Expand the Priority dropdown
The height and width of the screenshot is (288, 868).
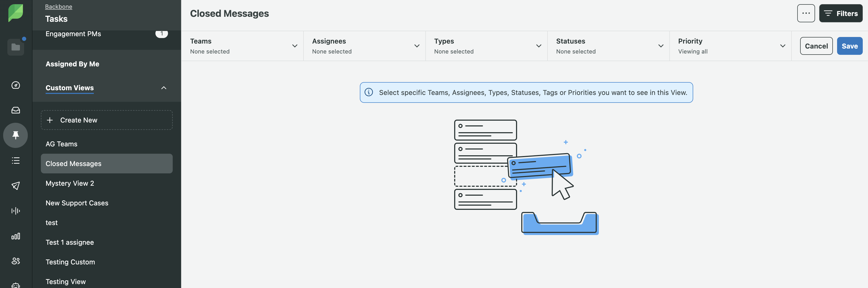[x=730, y=46]
